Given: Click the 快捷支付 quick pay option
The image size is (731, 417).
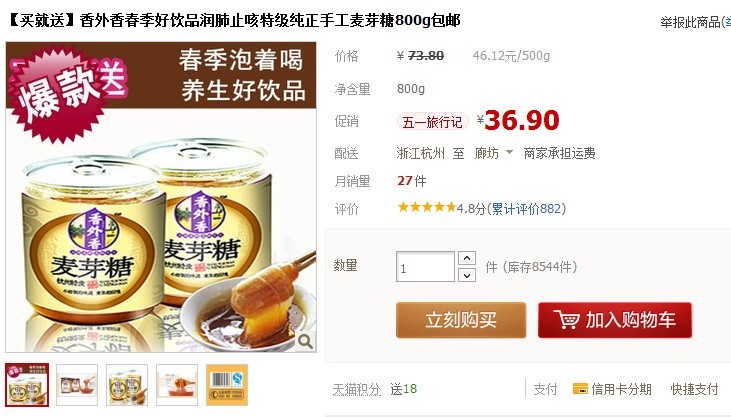Looking at the screenshot, I should click(x=694, y=389).
